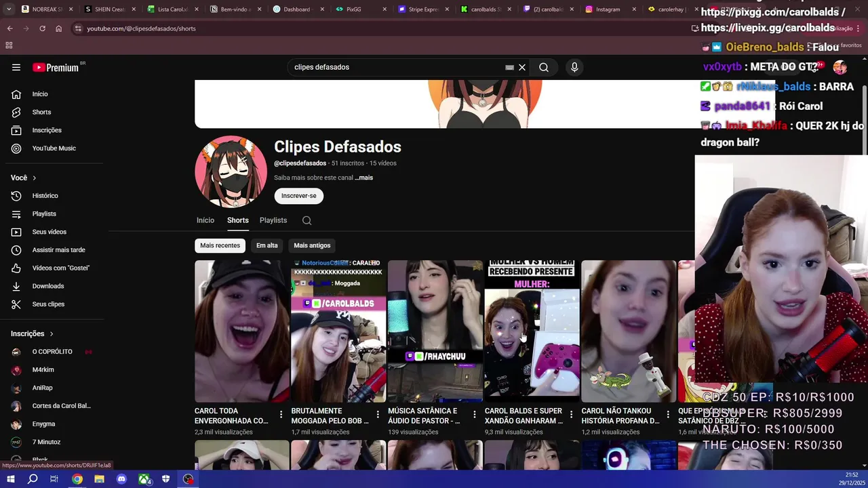Select the Mais recentes filter chip
Viewport: 868px width, 488px height.
pyautogui.click(x=220, y=245)
